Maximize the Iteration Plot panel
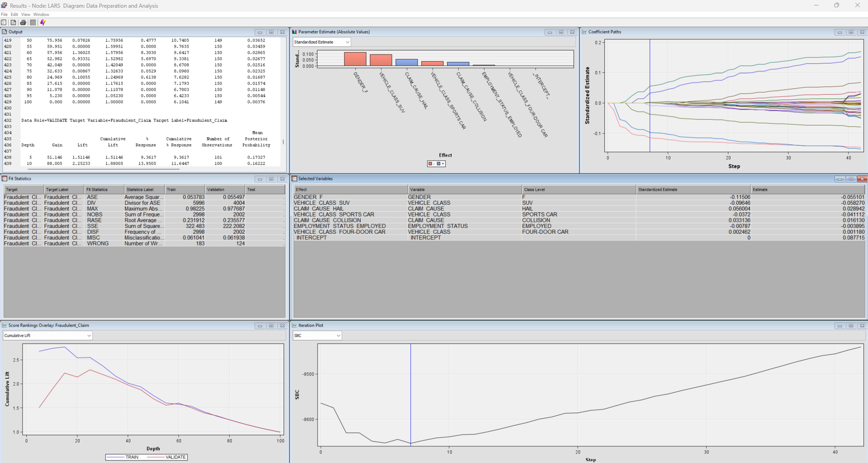Image resolution: width=868 pixels, height=463 pixels. tap(851, 326)
